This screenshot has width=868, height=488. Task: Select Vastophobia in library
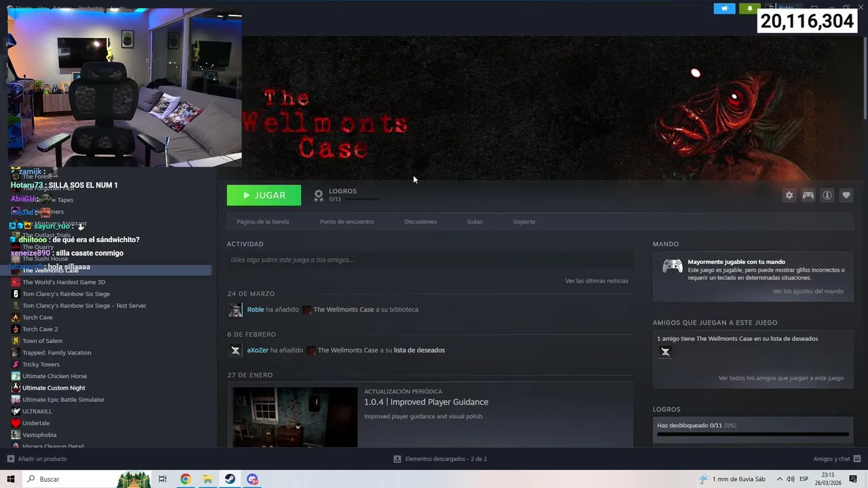39,435
